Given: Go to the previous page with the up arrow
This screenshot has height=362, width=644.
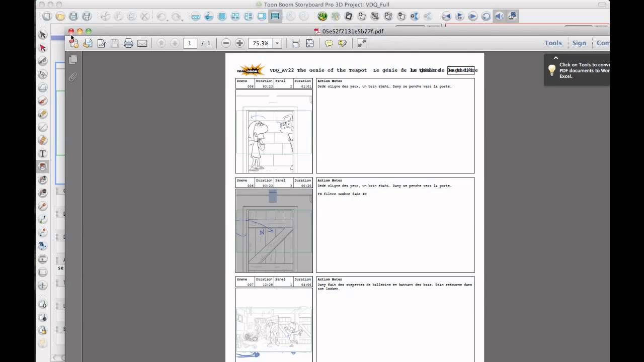Looking at the screenshot, I should point(161,43).
